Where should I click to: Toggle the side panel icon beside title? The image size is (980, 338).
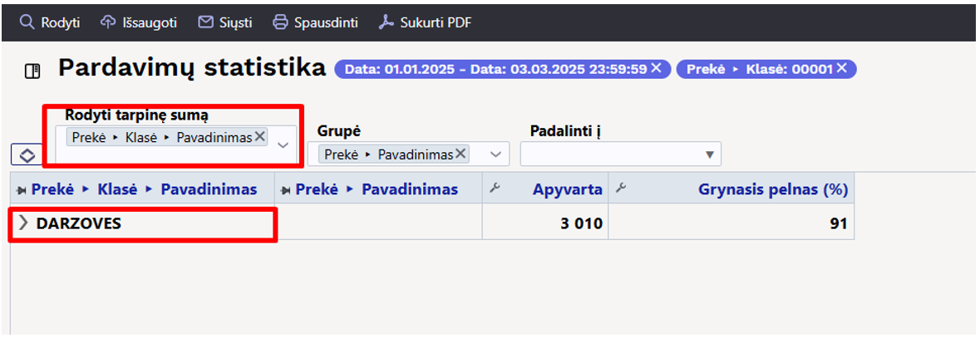[x=32, y=71]
